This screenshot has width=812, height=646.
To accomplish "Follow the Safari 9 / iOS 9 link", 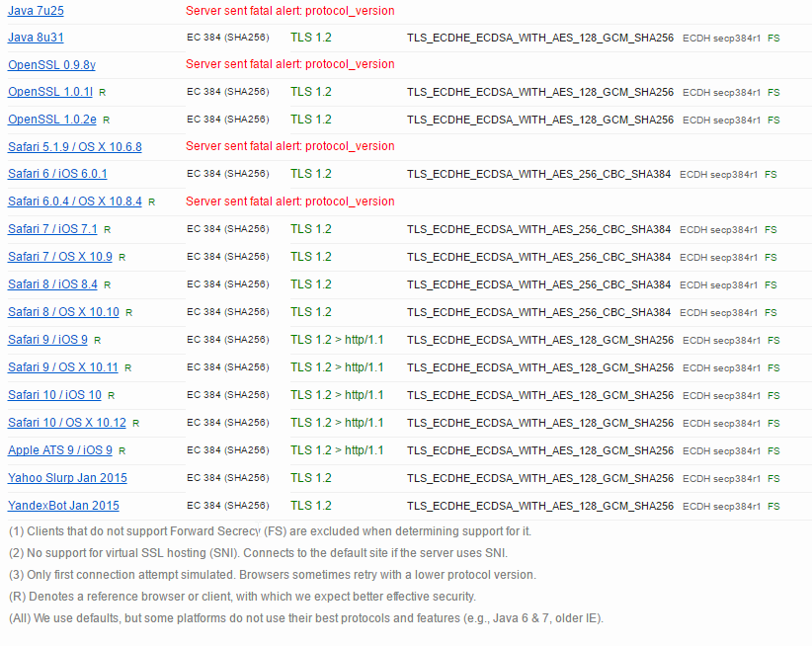I will tap(47, 340).
